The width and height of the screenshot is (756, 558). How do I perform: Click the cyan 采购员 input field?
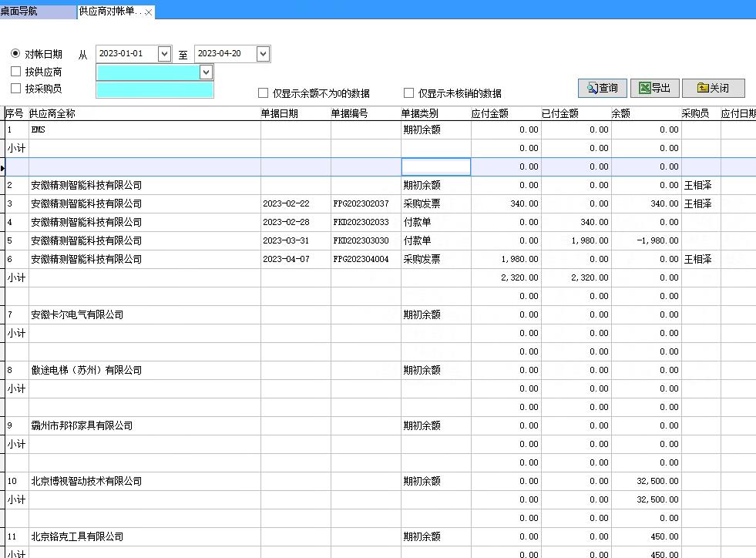tap(154, 89)
